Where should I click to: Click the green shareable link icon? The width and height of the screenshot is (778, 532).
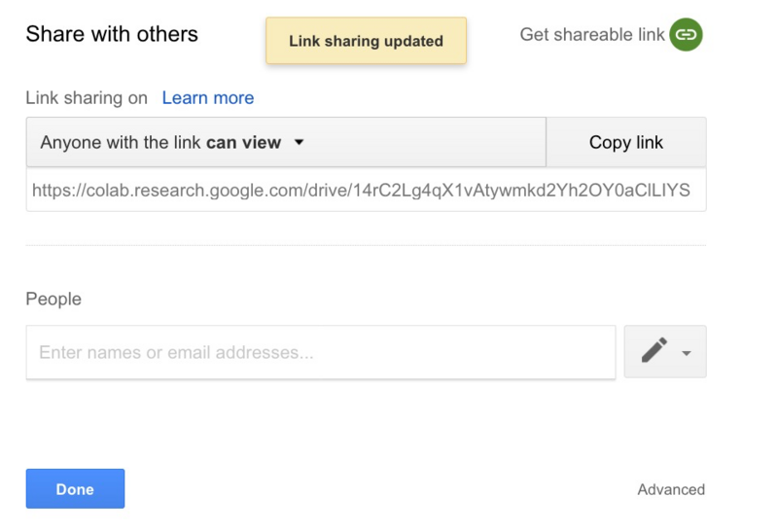coord(686,35)
